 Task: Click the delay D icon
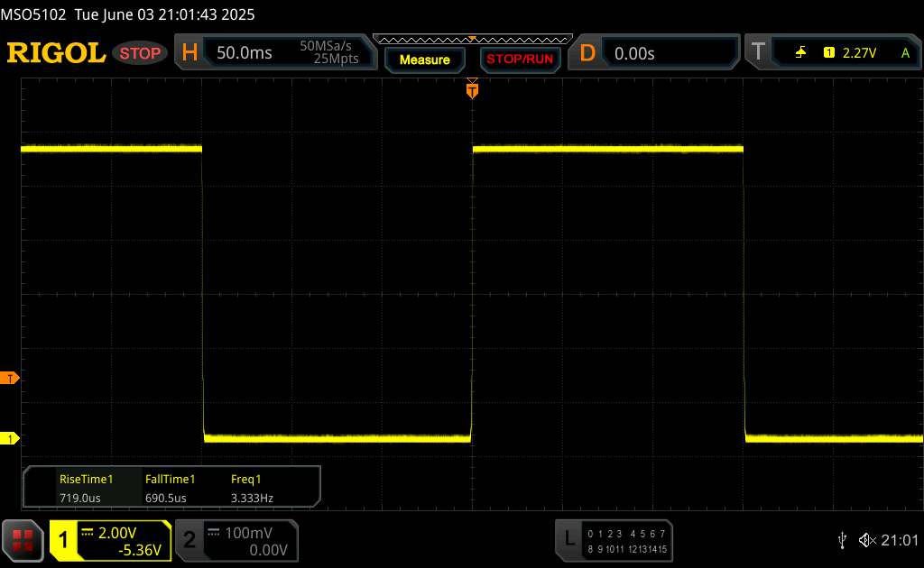pos(587,53)
